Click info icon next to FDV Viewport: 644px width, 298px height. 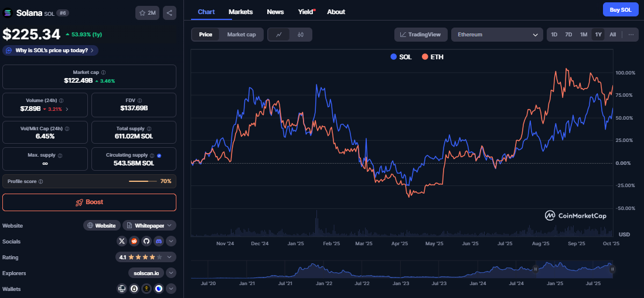click(140, 100)
